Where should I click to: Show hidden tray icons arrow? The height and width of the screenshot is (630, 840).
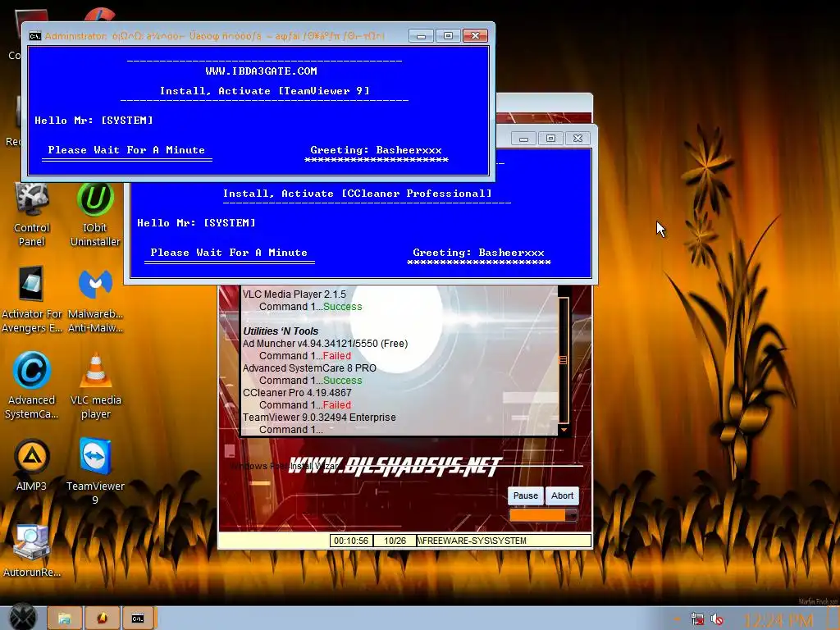677,619
